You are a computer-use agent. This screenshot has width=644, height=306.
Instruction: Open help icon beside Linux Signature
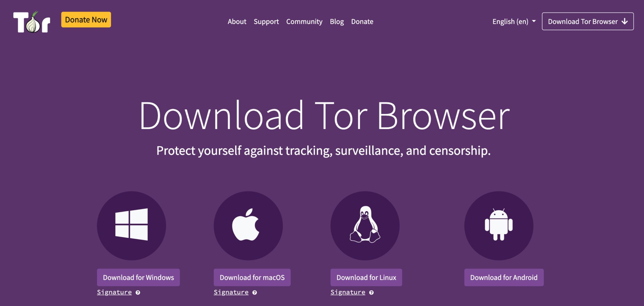[371, 292]
